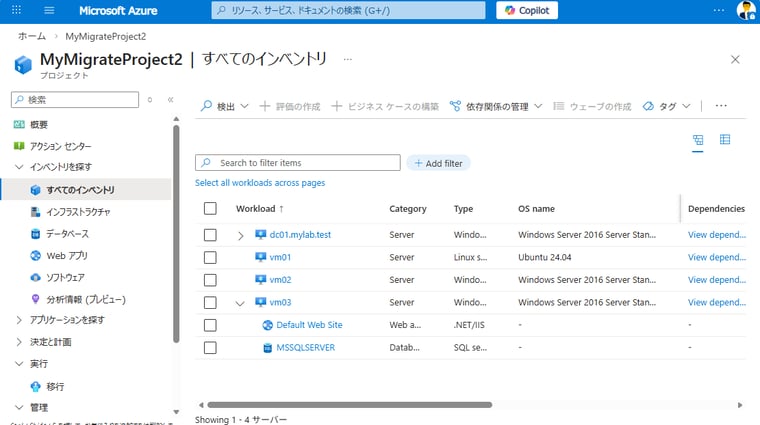Collapse the インベントリを探す section

click(x=19, y=167)
